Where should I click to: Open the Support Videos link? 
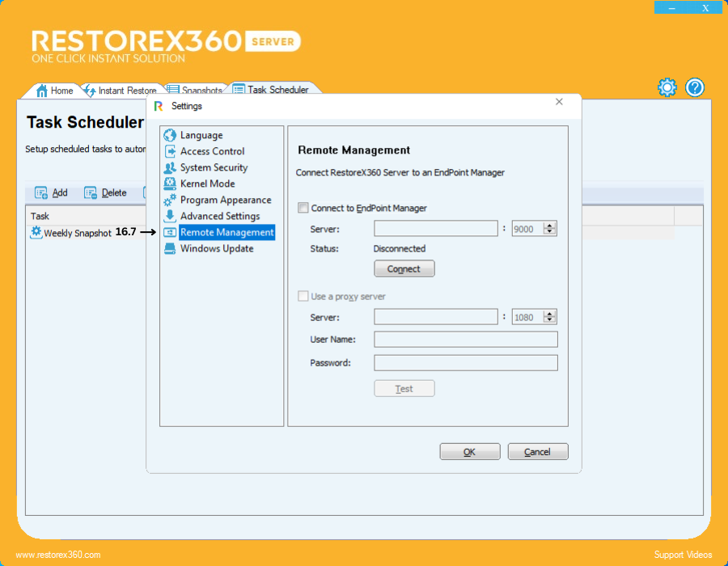tap(683, 555)
